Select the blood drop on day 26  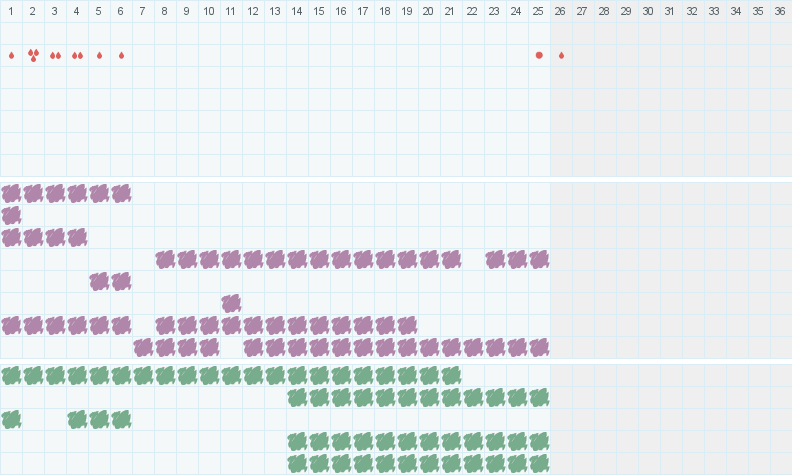point(561,55)
